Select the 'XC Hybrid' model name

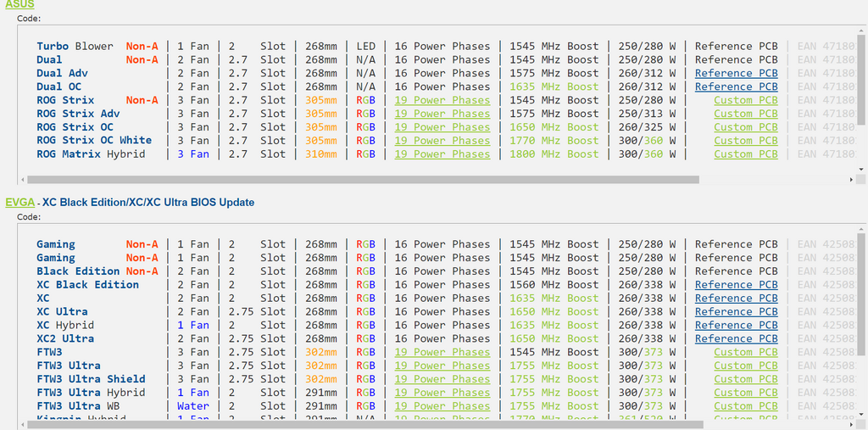tap(65, 326)
